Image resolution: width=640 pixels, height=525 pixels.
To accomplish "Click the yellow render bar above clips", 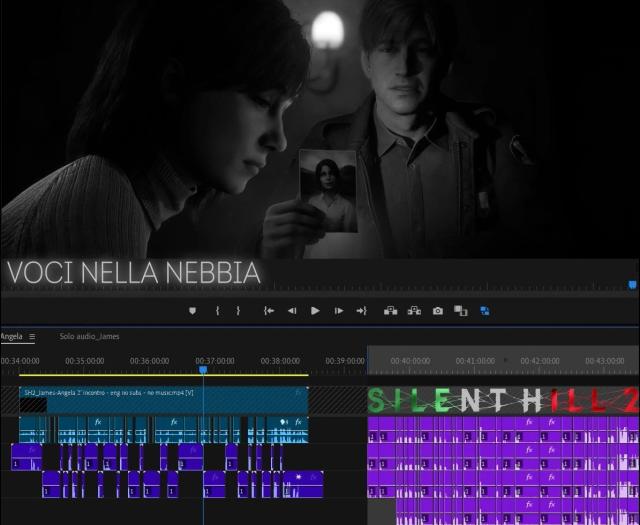I will coord(164,375).
